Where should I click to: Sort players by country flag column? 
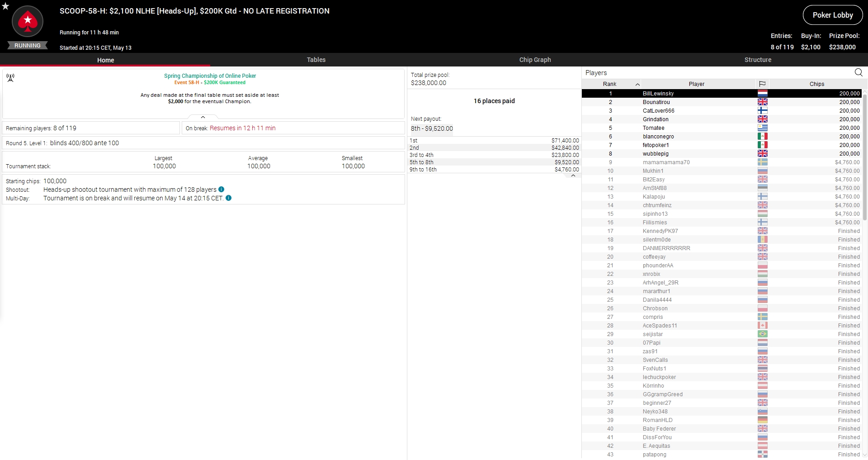(762, 84)
